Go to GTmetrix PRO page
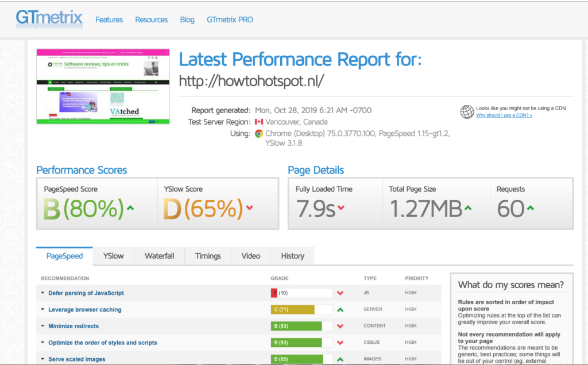Viewport: 588px width, 365px height. click(230, 20)
